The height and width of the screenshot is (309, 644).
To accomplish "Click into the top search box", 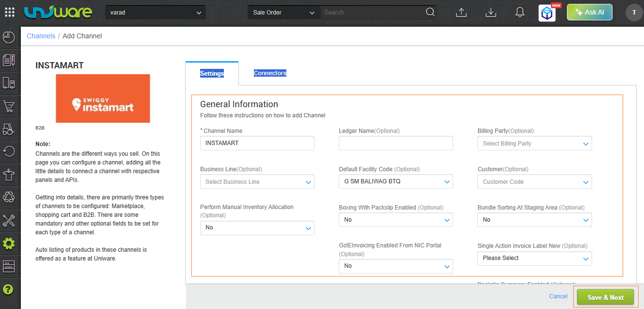I will click(x=372, y=13).
